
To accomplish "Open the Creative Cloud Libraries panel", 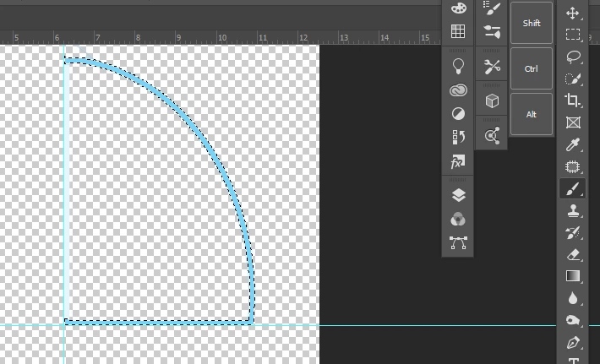I will tap(458, 90).
